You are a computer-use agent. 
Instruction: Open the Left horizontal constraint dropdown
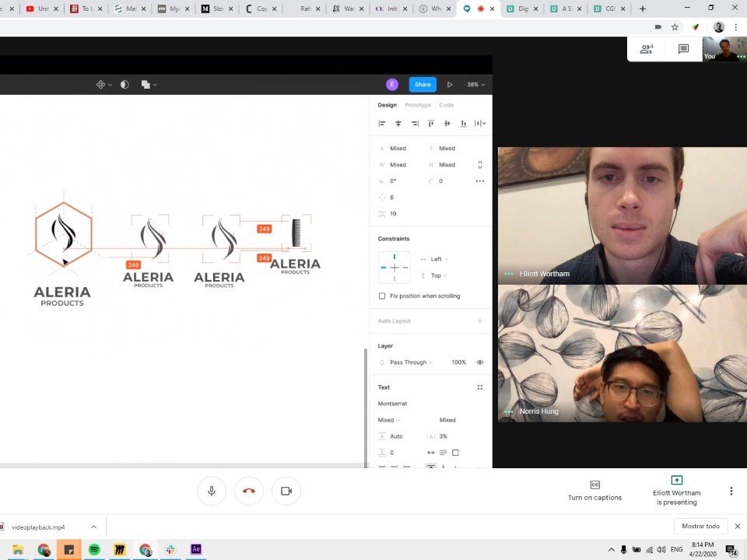point(433,259)
